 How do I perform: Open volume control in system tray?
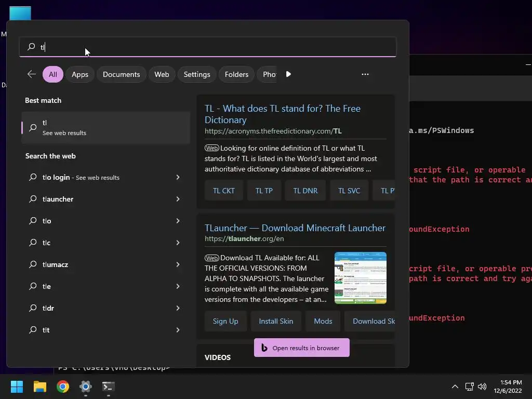coord(482,387)
